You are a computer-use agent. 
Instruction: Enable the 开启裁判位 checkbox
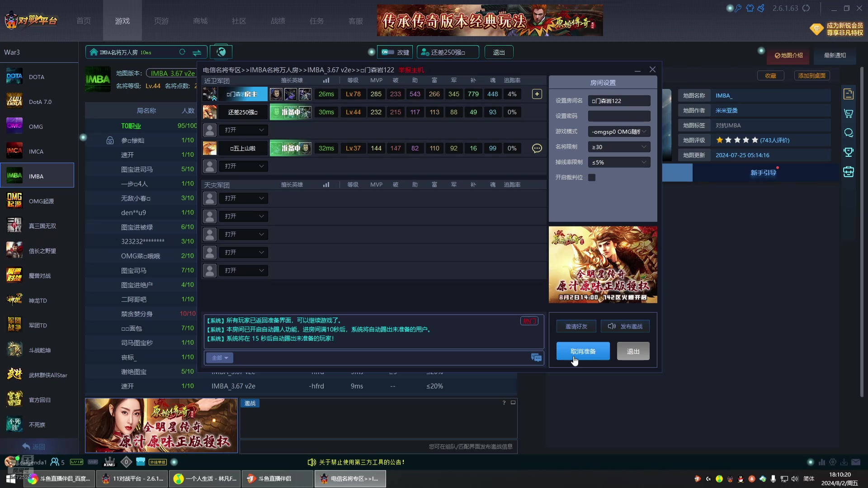[x=592, y=178]
